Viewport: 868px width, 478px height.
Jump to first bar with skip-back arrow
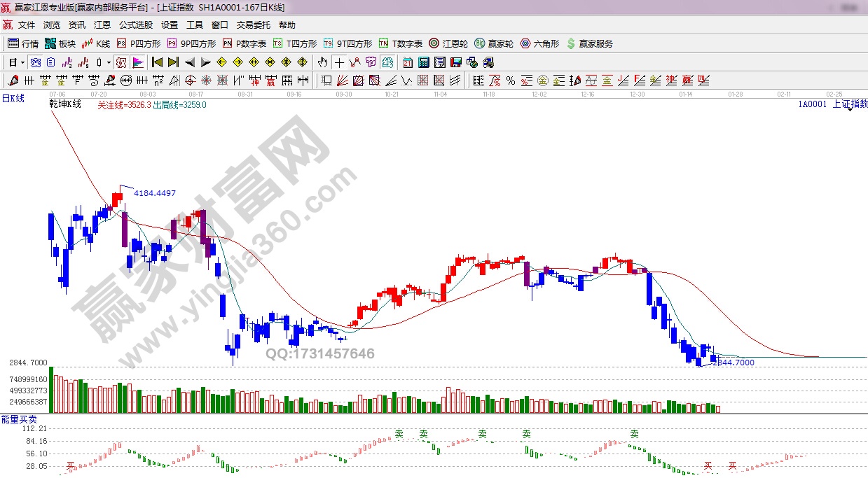click(x=158, y=62)
